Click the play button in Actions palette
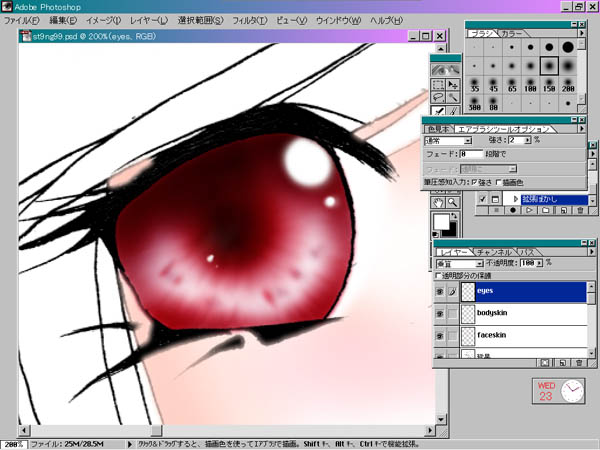The image size is (600, 450). coord(529,210)
